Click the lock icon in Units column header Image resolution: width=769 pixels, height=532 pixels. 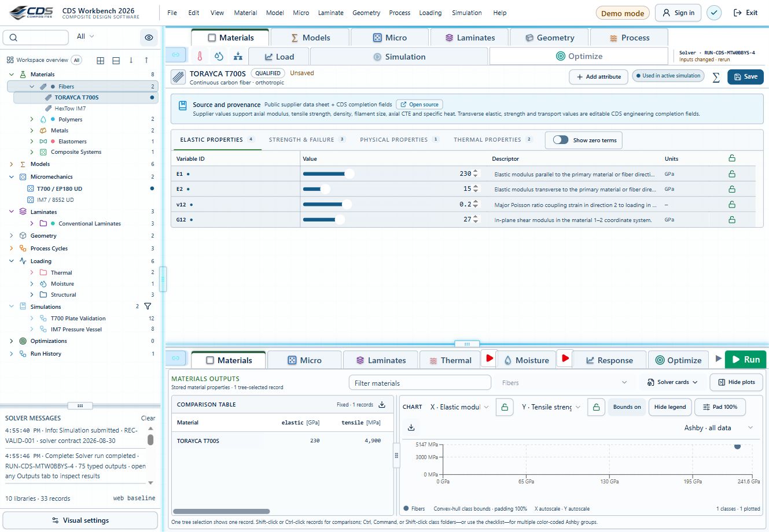tap(732, 158)
